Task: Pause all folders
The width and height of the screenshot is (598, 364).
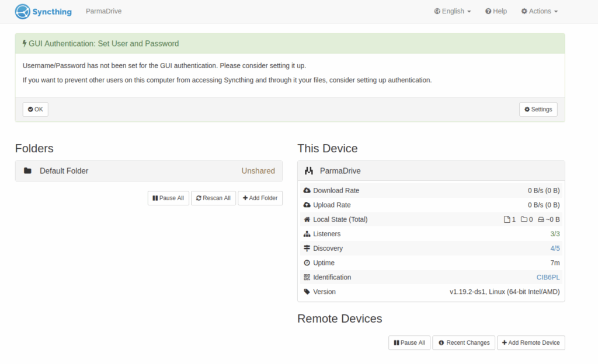Action: (168, 198)
